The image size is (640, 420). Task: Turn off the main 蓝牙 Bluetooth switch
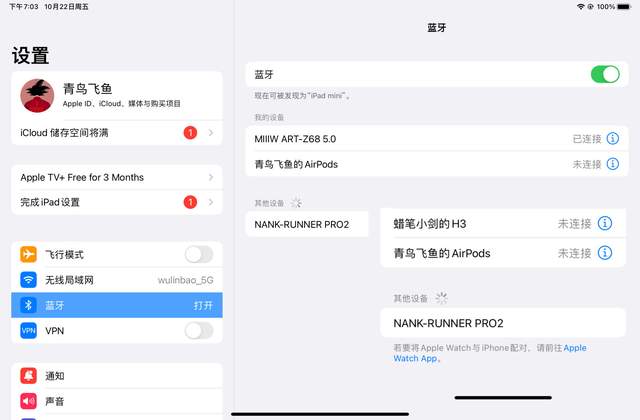pyautogui.click(x=605, y=74)
